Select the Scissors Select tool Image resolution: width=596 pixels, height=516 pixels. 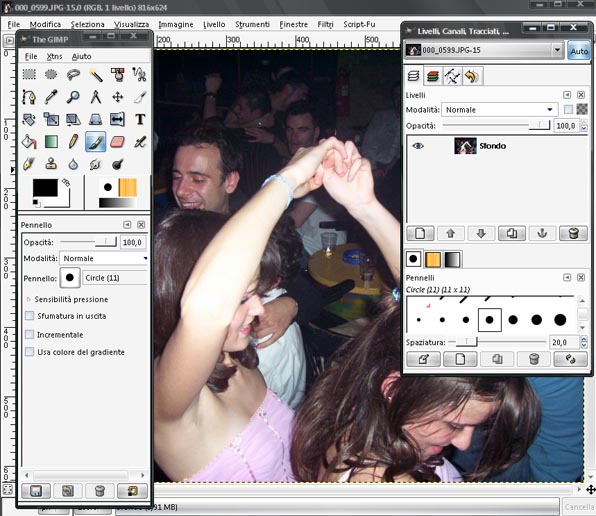(139, 74)
